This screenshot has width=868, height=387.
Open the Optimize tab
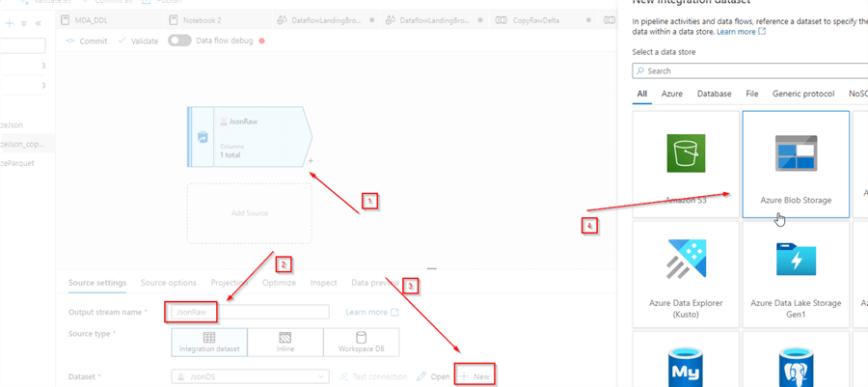click(279, 283)
